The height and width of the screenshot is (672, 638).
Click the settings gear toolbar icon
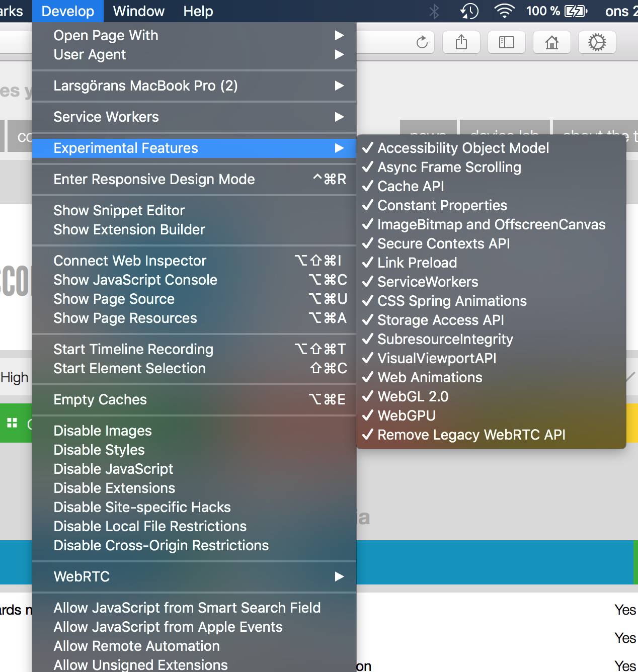(x=597, y=42)
